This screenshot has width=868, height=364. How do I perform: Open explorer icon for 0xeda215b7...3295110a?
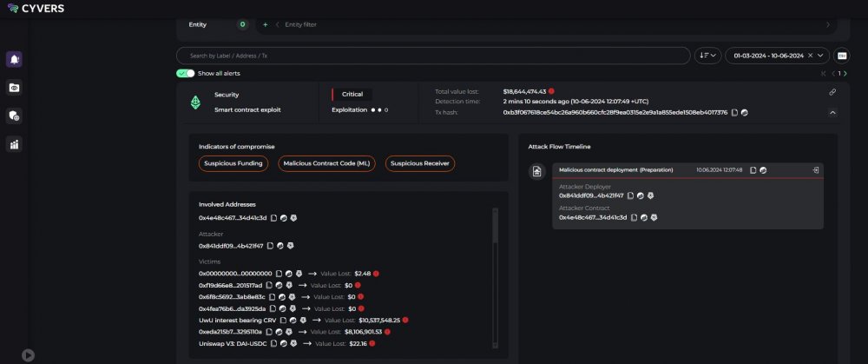point(279,332)
